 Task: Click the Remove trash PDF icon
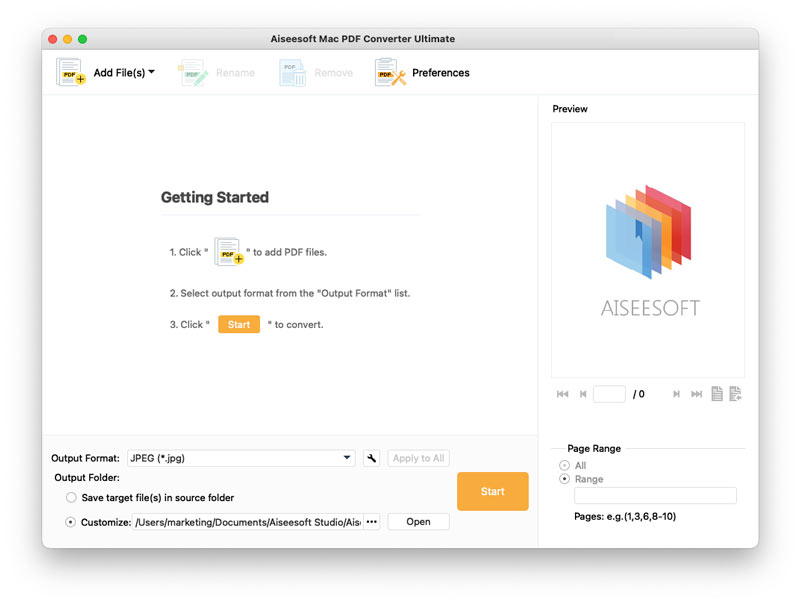[x=292, y=72]
